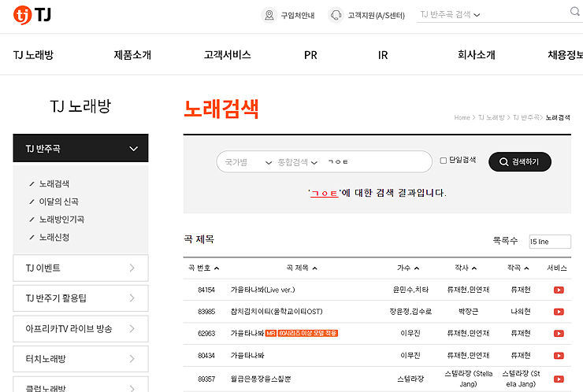Go to 이달의 신곡 in sidebar
This screenshot has width=583, height=392.
coord(59,202)
